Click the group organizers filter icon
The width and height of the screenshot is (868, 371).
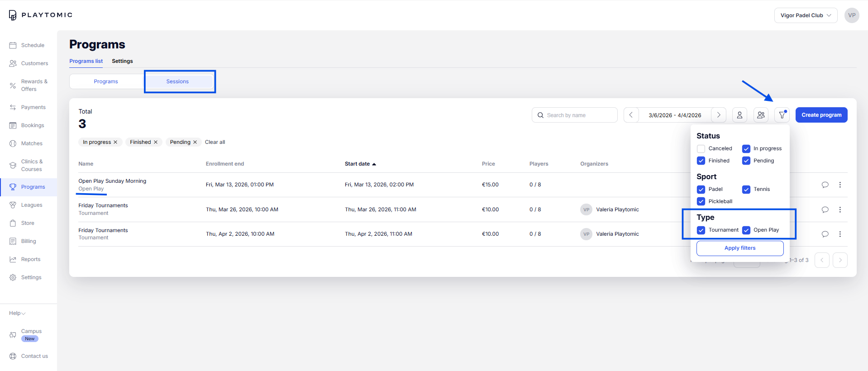tap(761, 115)
